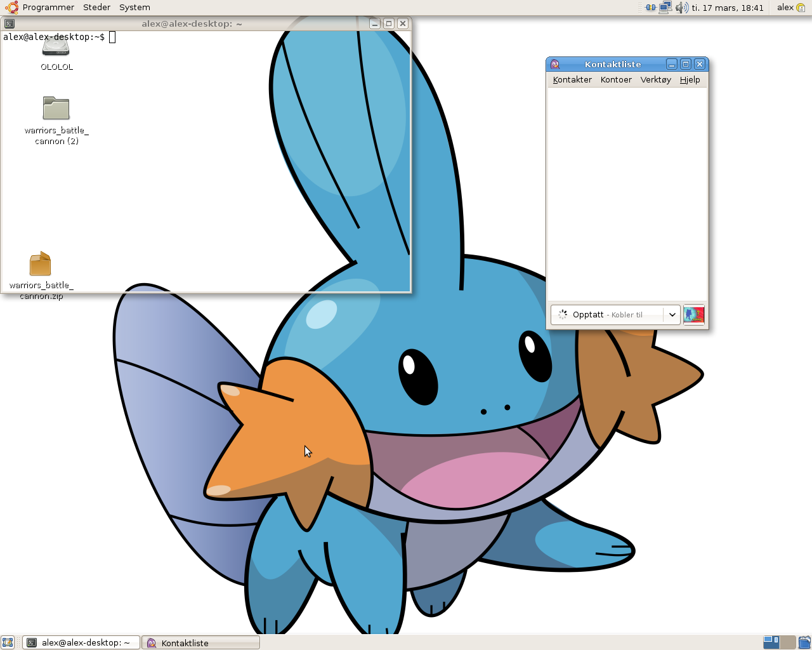Open Kontoer menu in Kontaktliste
812x650 pixels.
(616, 80)
